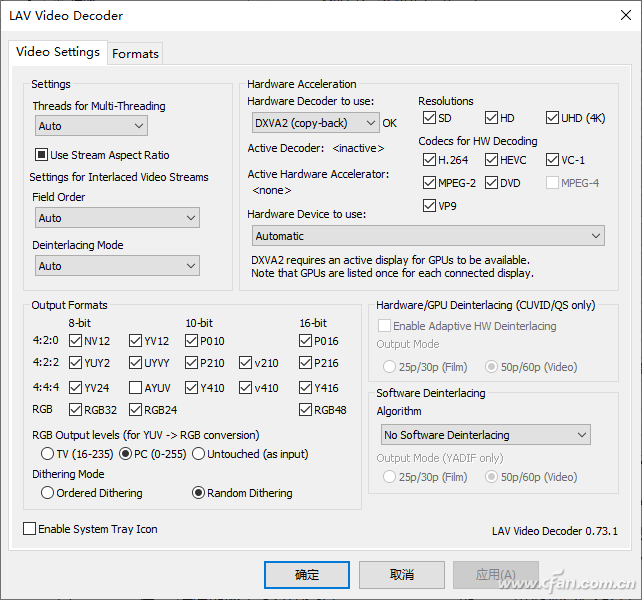Toggle YV12 output format
Viewport: 642px width, 600px height.
click(135, 341)
